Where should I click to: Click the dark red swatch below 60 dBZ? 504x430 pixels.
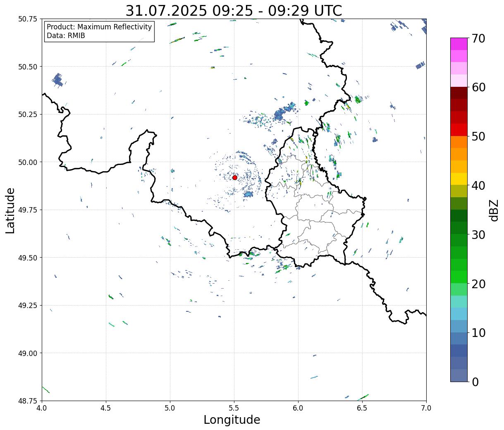pyautogui.click(x=459, y=93)
